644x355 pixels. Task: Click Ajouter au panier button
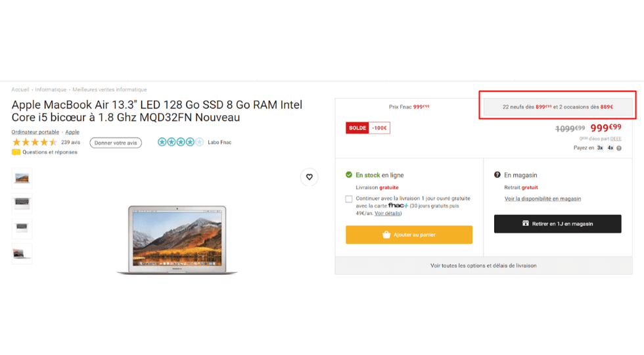409,235
